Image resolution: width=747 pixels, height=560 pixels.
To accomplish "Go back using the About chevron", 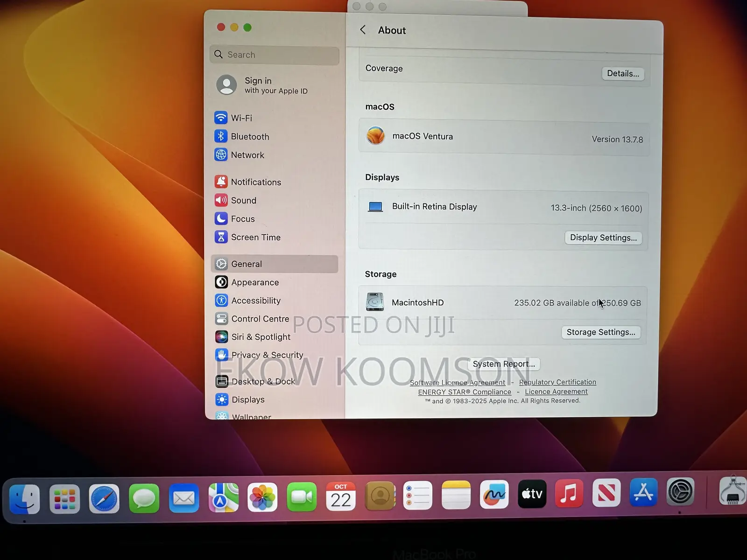I will coord(363,30).
